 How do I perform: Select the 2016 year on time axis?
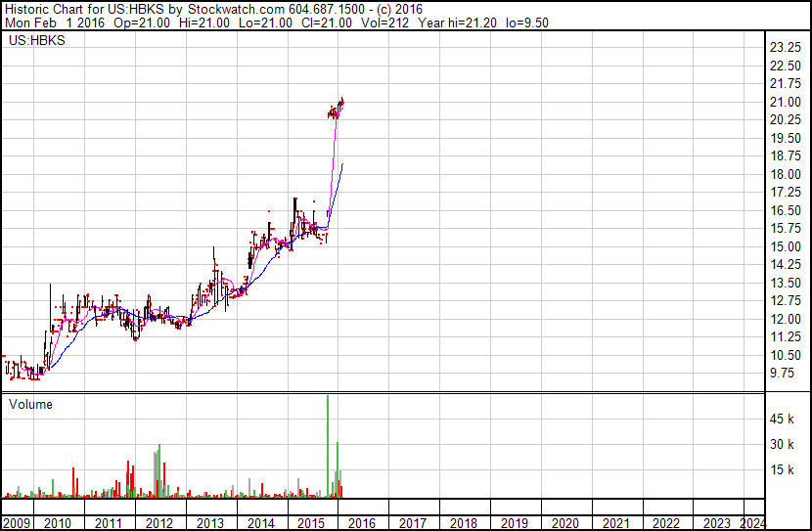coord(362,523)
